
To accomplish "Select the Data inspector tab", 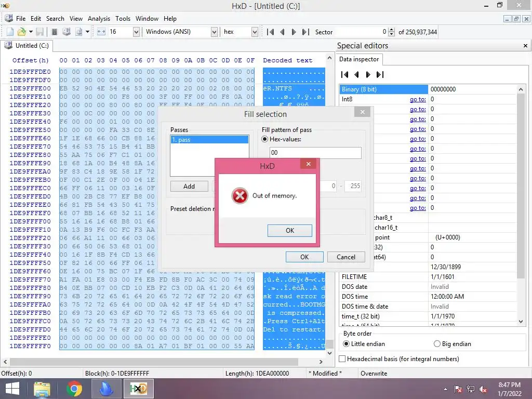I will coord(359,59).
